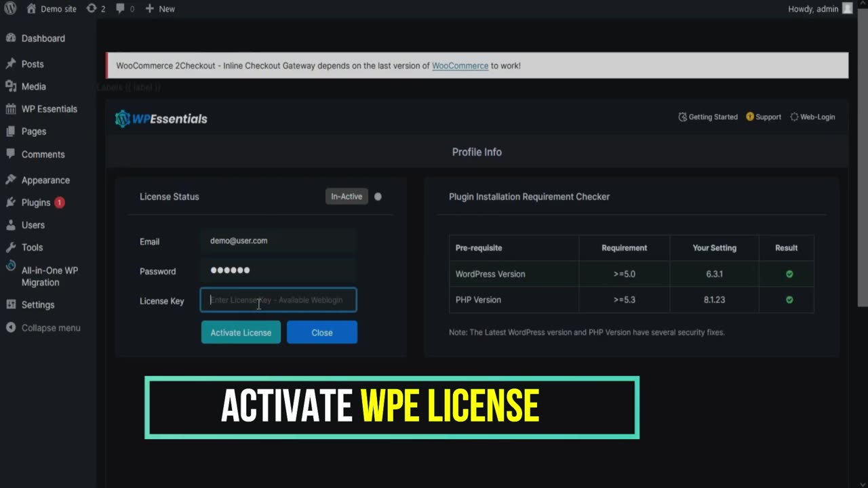
Task: Open Pages in the sidebar
Action: click(x=34, y=131)
